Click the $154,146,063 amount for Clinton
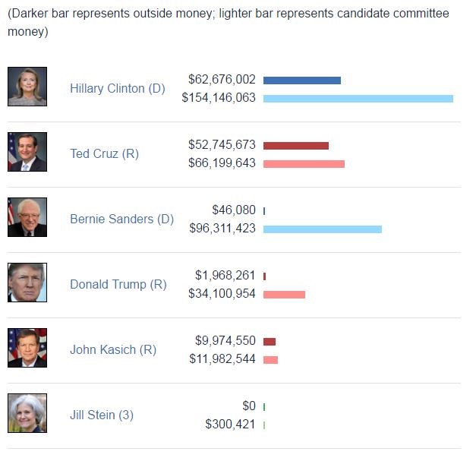The width and height of the screenshot is (476, 461). point(219,98)
